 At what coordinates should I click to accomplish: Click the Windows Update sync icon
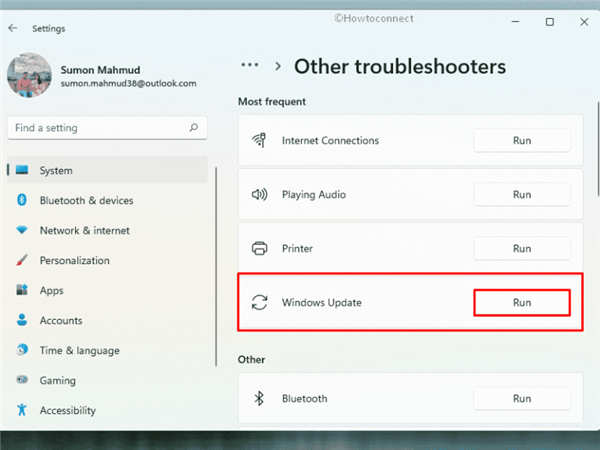click(x=259, y=302)
